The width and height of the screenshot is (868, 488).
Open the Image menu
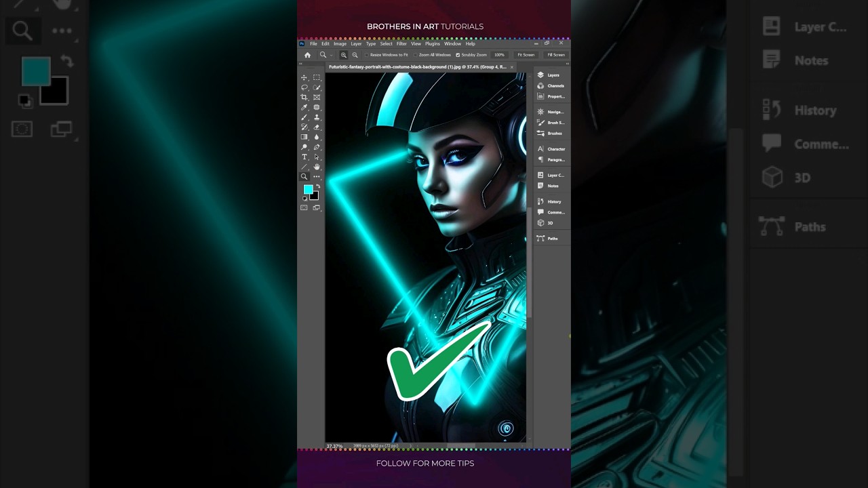(x=340, y=43)
